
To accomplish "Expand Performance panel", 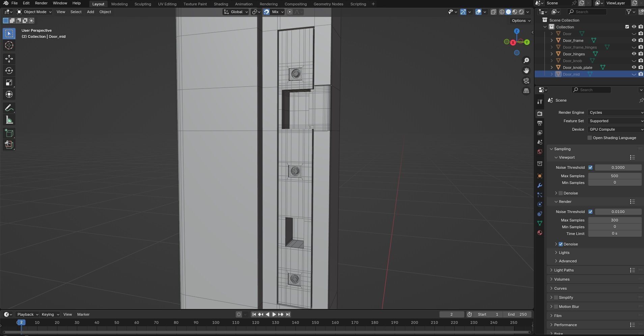I will pos(565,325).
